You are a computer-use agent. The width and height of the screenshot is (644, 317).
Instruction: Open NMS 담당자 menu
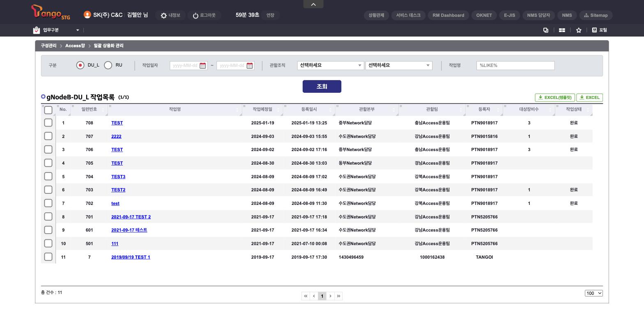tap(538, 15)
